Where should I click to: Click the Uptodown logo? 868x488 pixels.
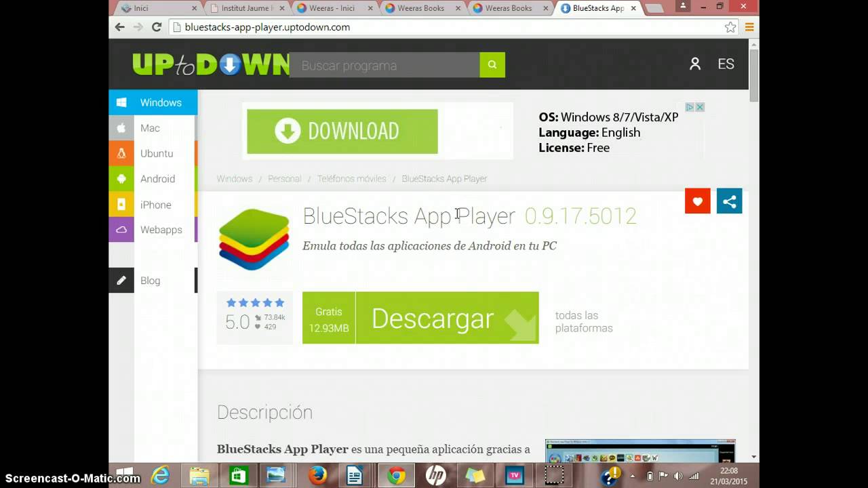[x=211, y=64]
